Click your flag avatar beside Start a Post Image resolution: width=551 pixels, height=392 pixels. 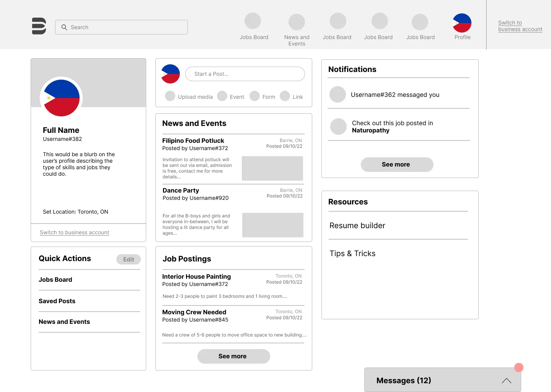point(170,73)
